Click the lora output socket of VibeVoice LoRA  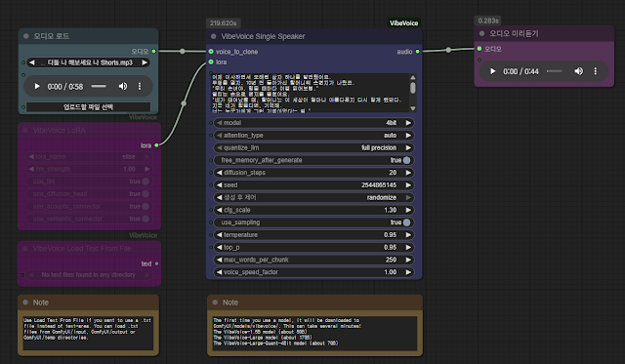point(156,145)
